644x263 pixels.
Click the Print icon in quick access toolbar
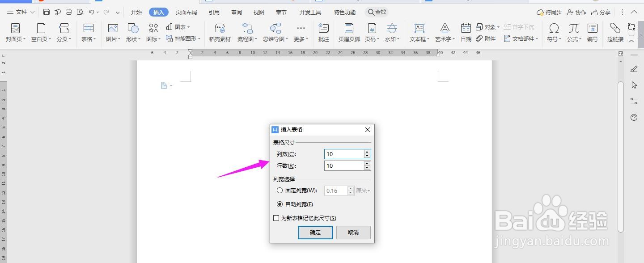tap(69, 12)
